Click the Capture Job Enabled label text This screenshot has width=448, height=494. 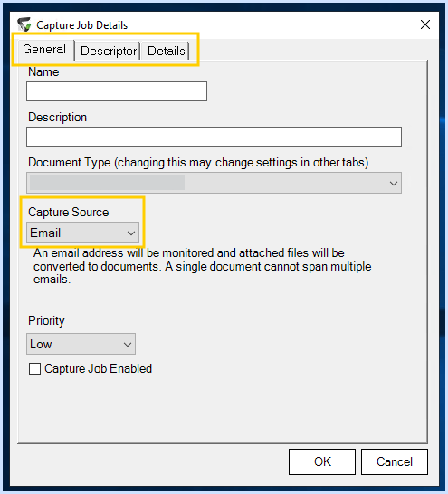point(99,368)
